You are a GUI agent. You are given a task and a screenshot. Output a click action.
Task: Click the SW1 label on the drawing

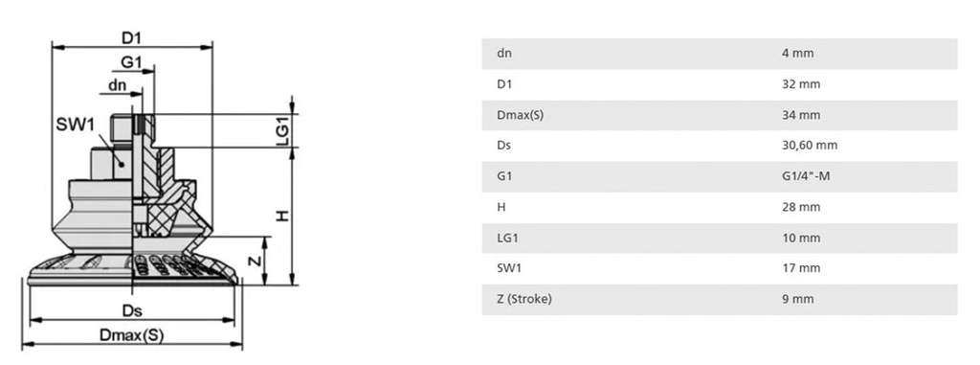click(x=75, y=125)
